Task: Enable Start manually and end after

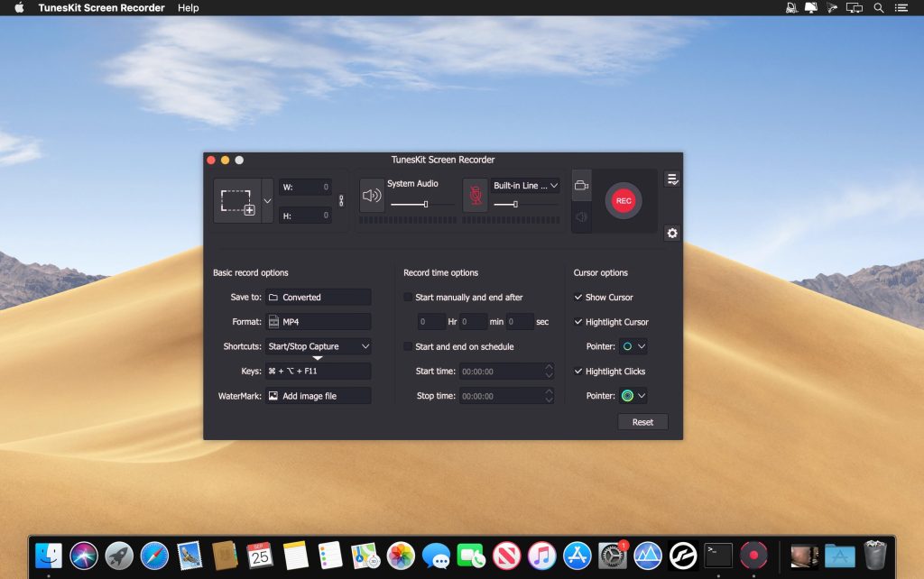Action: pyautogui.click(x=407, y=297)
